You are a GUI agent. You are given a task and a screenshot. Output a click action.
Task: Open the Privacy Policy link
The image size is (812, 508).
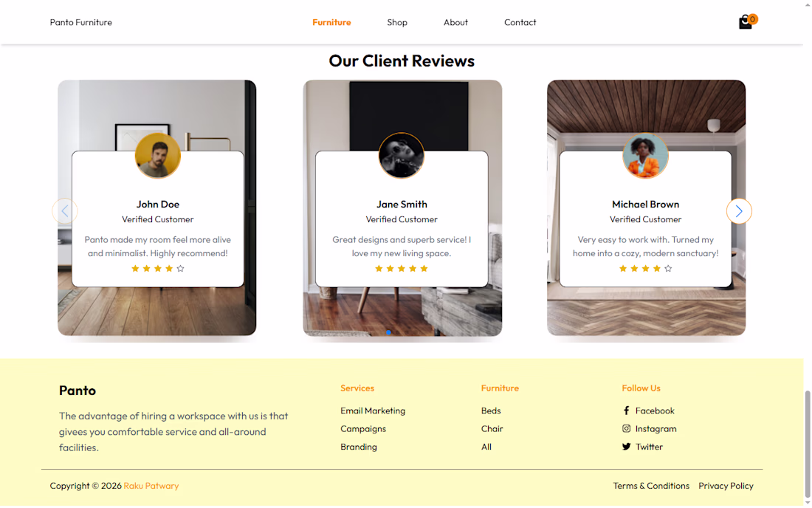pyautogui.click(x=726, y=486)
